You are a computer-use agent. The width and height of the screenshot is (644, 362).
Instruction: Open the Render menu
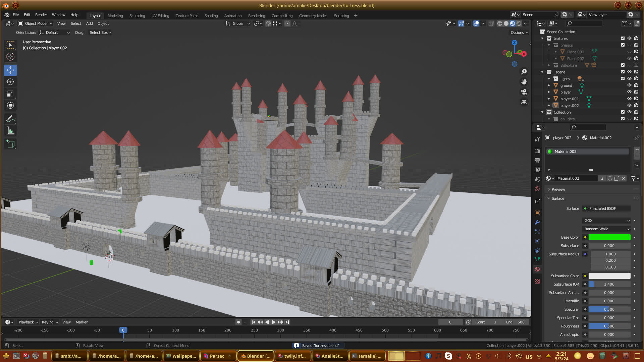point(41,15)
